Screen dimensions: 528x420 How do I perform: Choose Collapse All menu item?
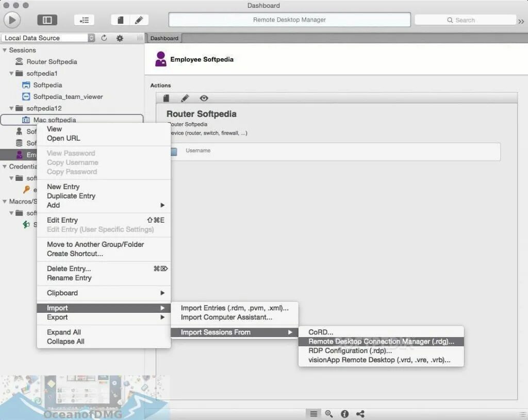click(x=104, y=341)
